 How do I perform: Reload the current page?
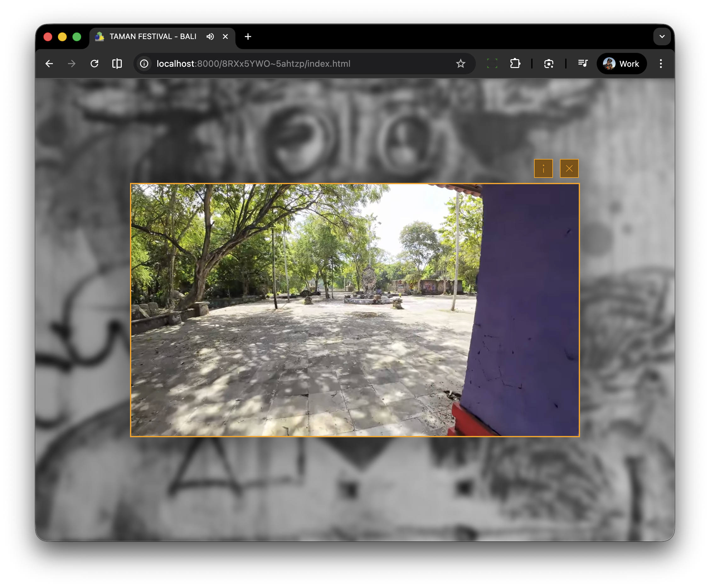[x=94, y=64]
